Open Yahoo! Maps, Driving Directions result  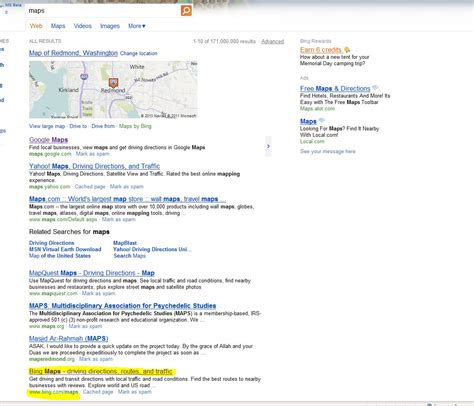point(94,166)
